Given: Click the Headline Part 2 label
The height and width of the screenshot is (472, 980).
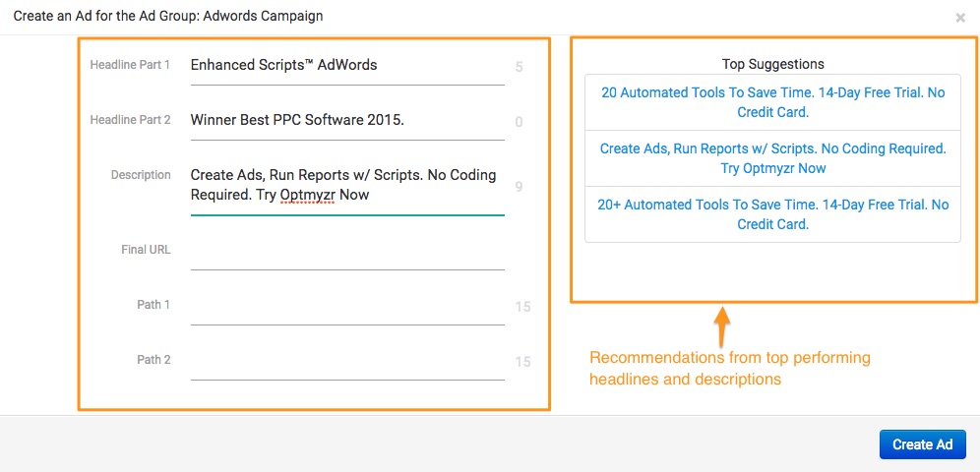Looking at the screenshot, I should click(x=130, y=120).
